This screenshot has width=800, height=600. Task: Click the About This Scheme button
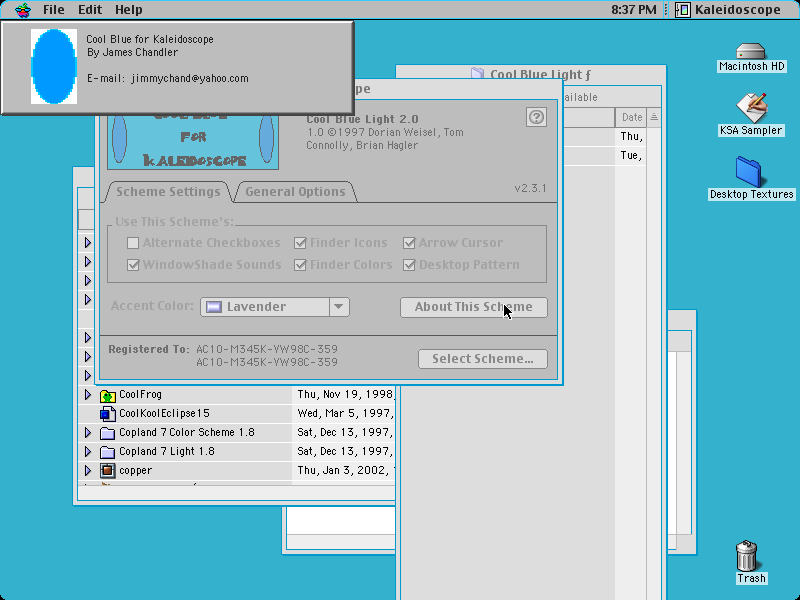474,307
